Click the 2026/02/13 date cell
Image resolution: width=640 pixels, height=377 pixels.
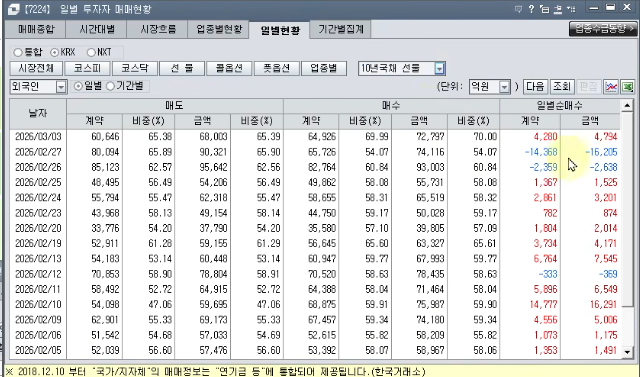[x=38, y=259]
